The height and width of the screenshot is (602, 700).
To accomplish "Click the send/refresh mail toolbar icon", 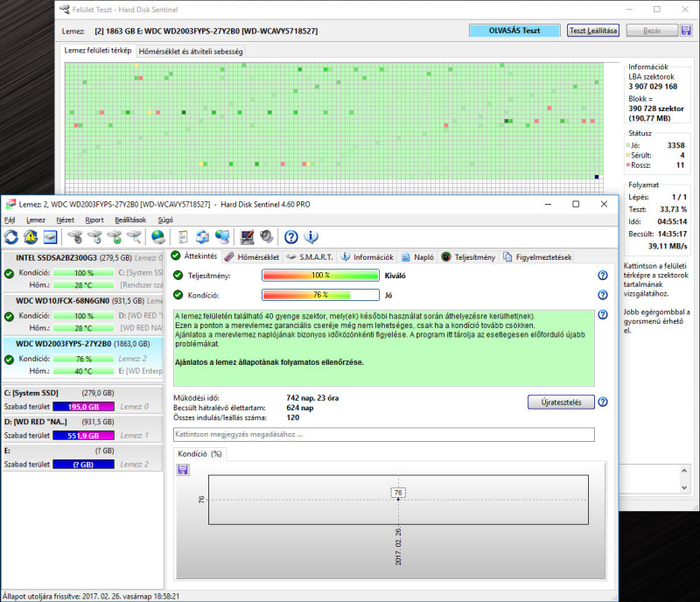I will pyautogui.click(x=202, y=237).
